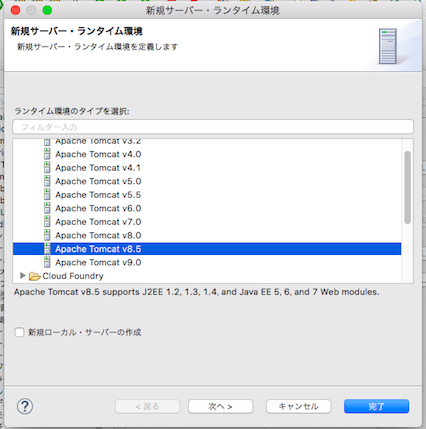Image resolution: width=426 pixels, height=429 pixels.
Task: Select Apache Tomcat v8.0 runtime
Action: (x=98, y=236)
